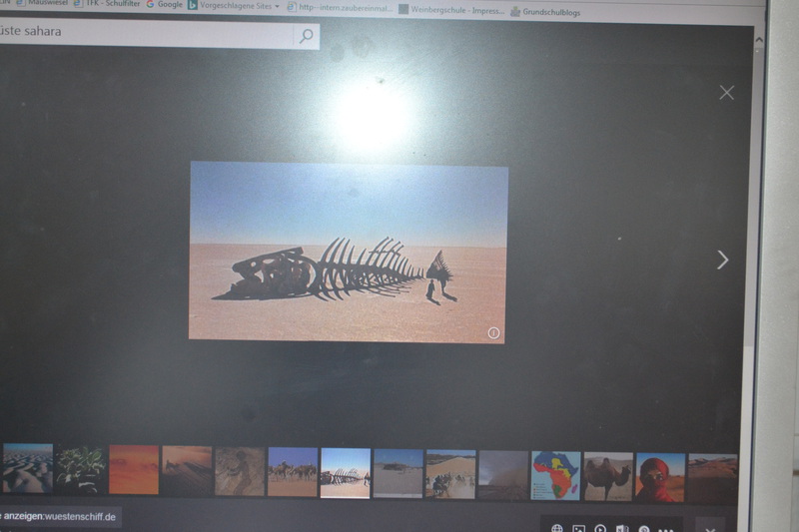This screenshot has height=532, width=799.
Task: Open the three-dots more menu in bottom bar
Action: 666,528
